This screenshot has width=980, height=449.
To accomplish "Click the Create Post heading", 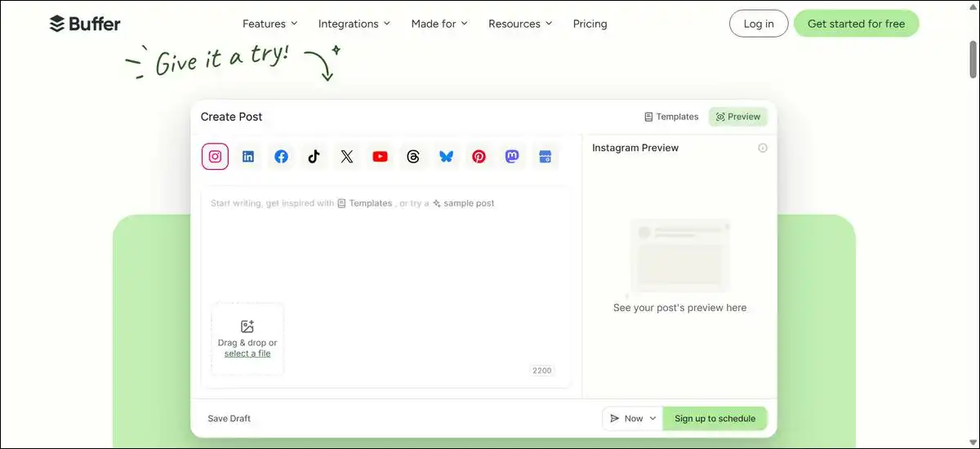I will click(232, 117).
